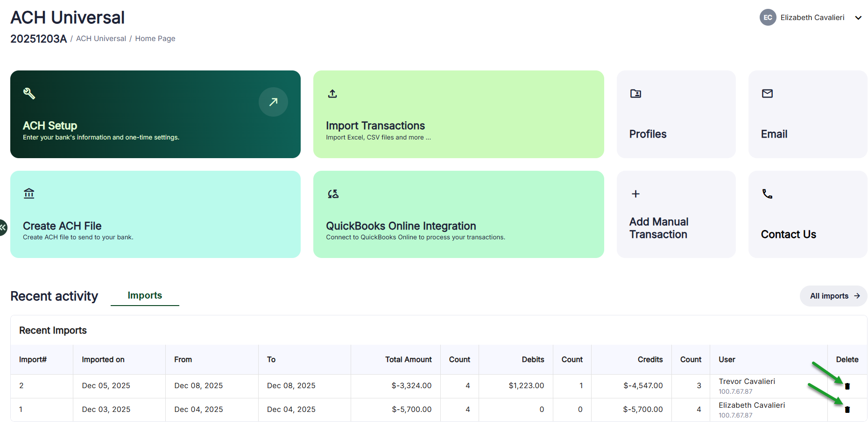Click the EC user avatar

click(x=768, y=17)
